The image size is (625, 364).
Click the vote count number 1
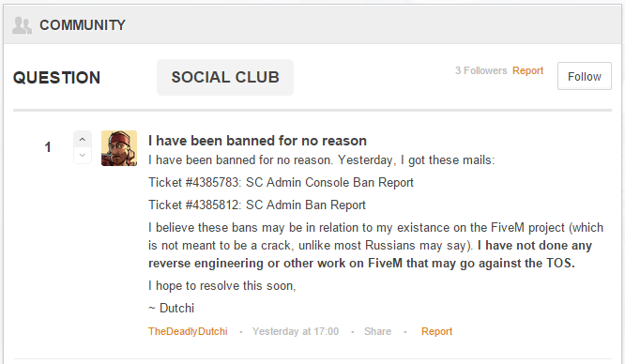[x=48, y=147]
